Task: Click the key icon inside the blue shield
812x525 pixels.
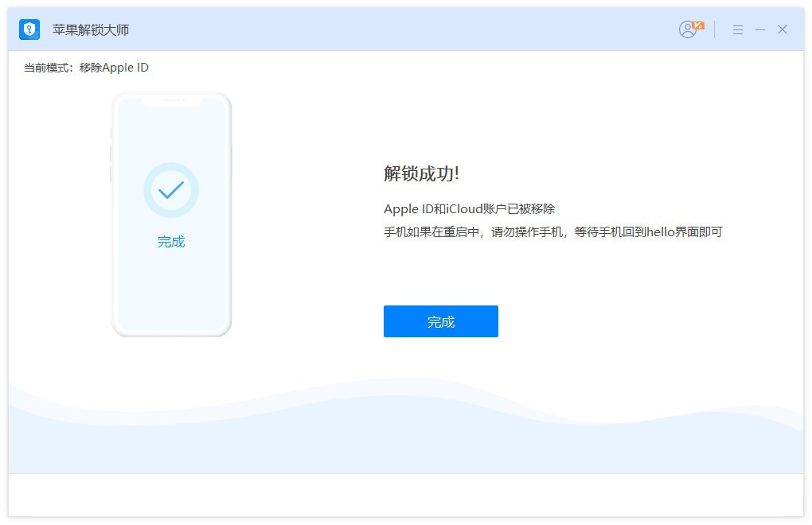Action: click(x=29, y=29)
